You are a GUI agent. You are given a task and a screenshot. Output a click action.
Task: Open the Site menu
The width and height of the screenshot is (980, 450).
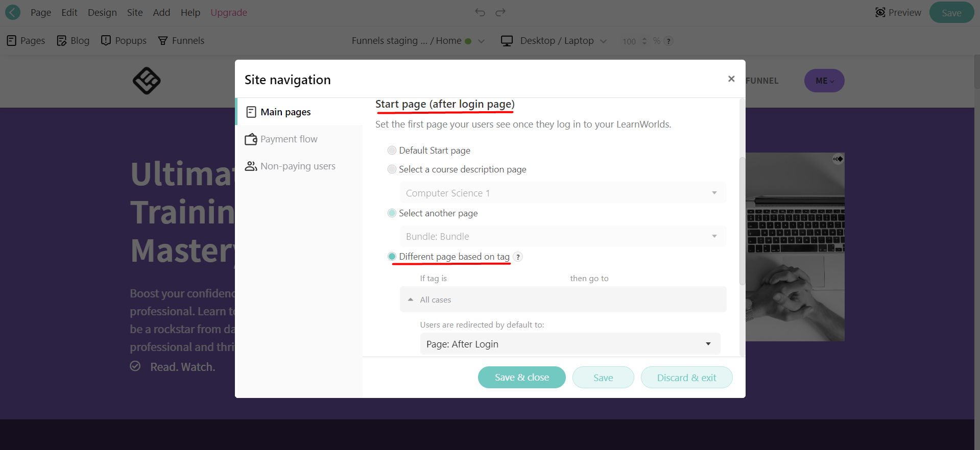[135, 12]
